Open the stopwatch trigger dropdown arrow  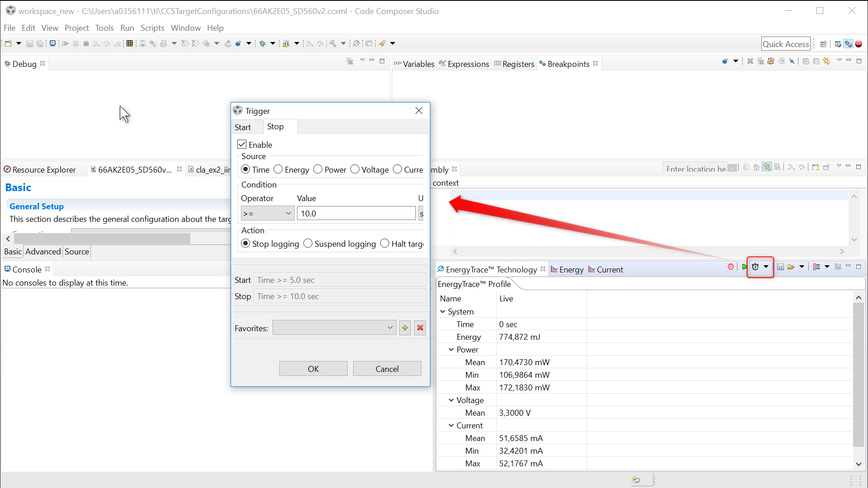(x=766, y=267)
